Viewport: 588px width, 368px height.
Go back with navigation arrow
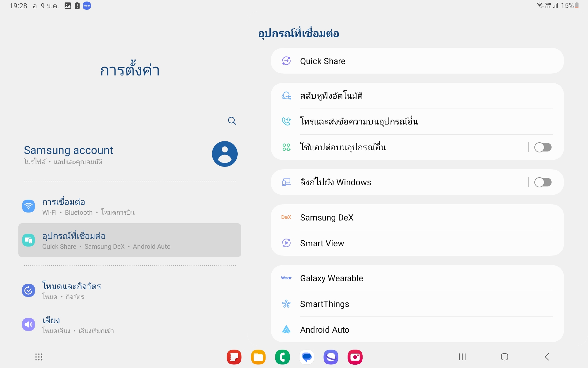click(x=547, y=357)
